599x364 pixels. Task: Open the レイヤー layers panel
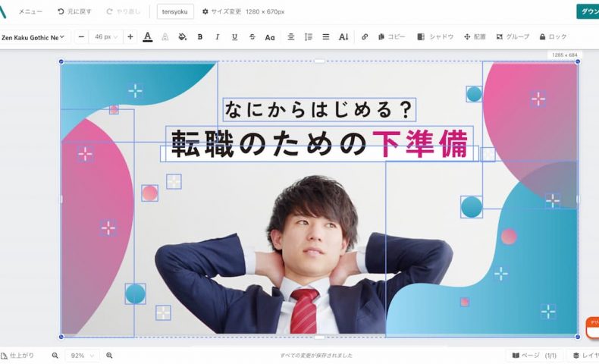click(x=585, y=356)
